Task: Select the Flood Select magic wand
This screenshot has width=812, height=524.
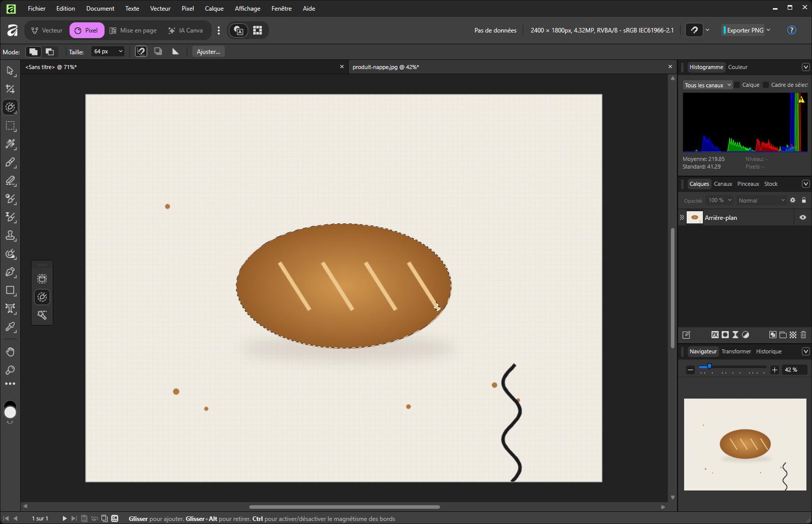Action: pos(42,315)
